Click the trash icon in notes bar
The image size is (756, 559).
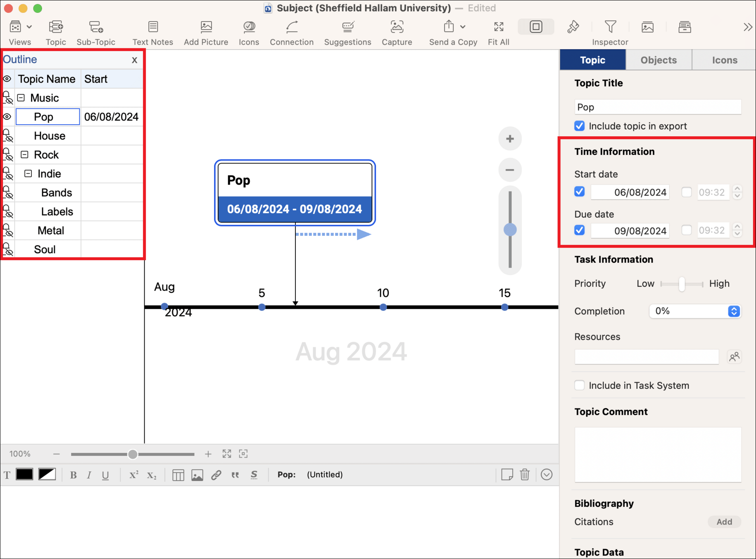(x=525, y=475)
